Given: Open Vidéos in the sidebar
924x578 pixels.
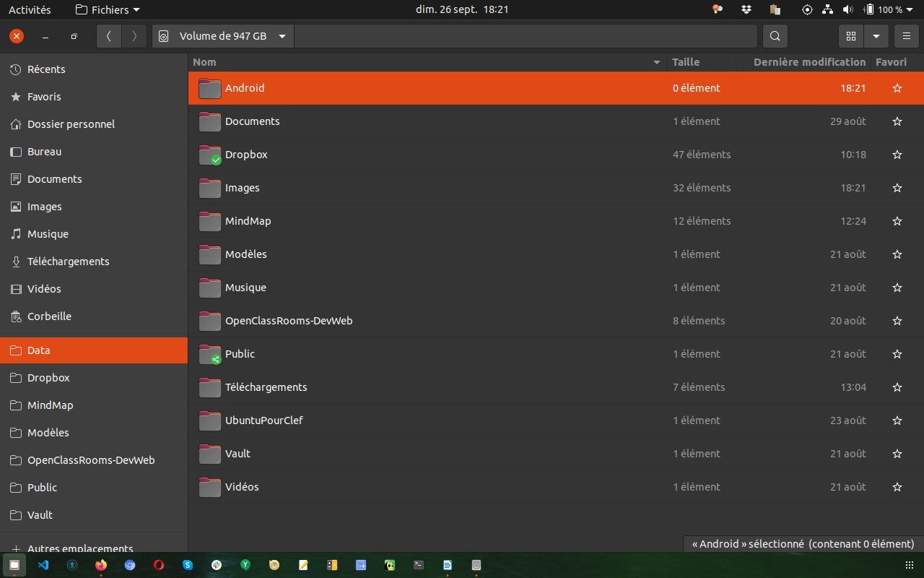Looking at the screenshot, I should click(94, 289).
